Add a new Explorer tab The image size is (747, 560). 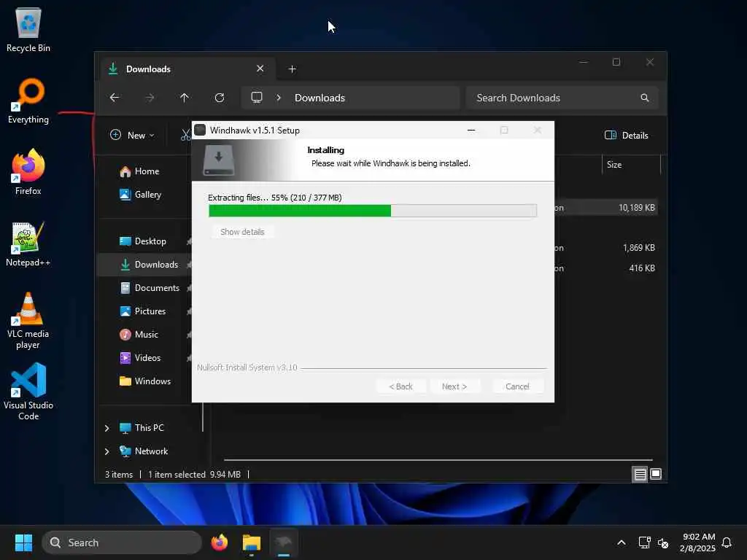coord(293,69)
